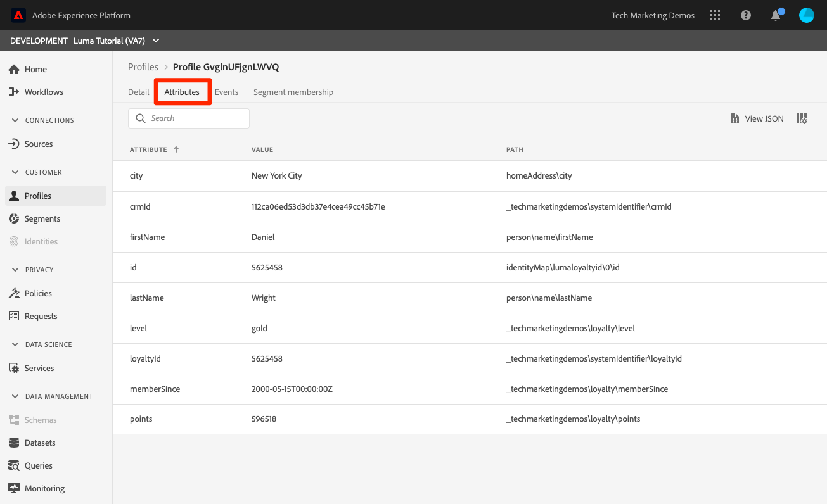Open Tech Marketing Demos organization switcher

tap(653, 15)
